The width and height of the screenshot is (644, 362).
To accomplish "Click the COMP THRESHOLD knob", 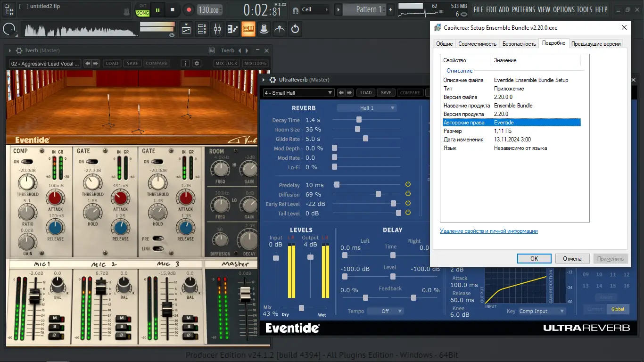I will (27, 182).
